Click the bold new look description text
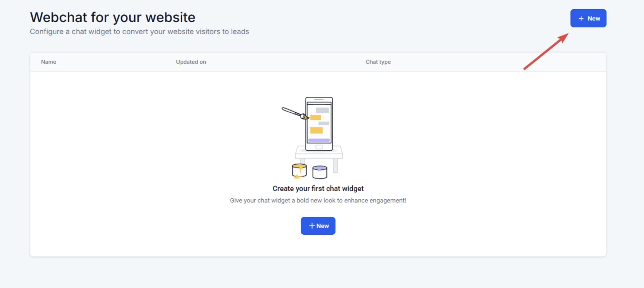Screen dimensions: 644x288 tap(318, 200)
